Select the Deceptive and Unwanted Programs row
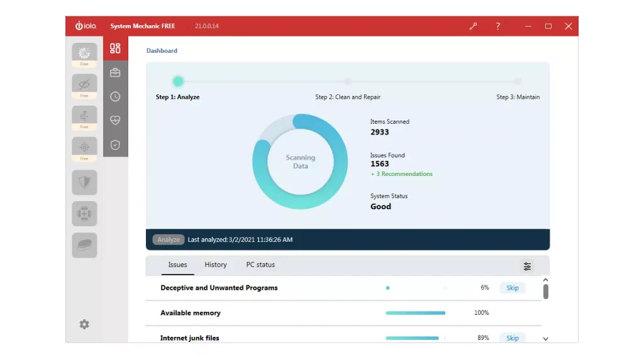 343,288
